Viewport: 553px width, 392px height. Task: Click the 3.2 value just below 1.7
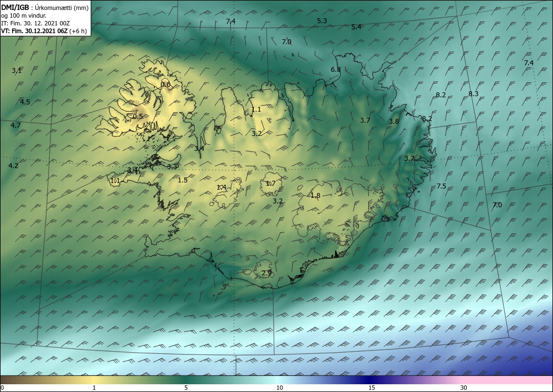pos(278,201)
